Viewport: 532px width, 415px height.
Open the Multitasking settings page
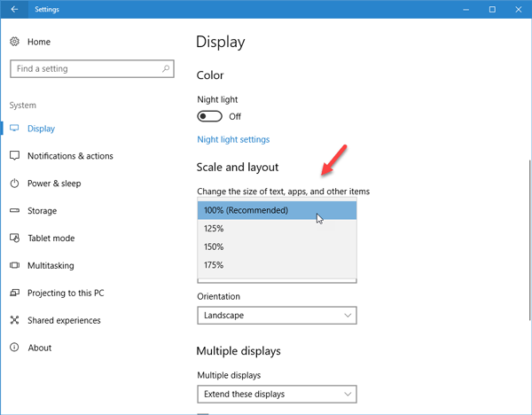pyautogui.click(x=51, y=266)
